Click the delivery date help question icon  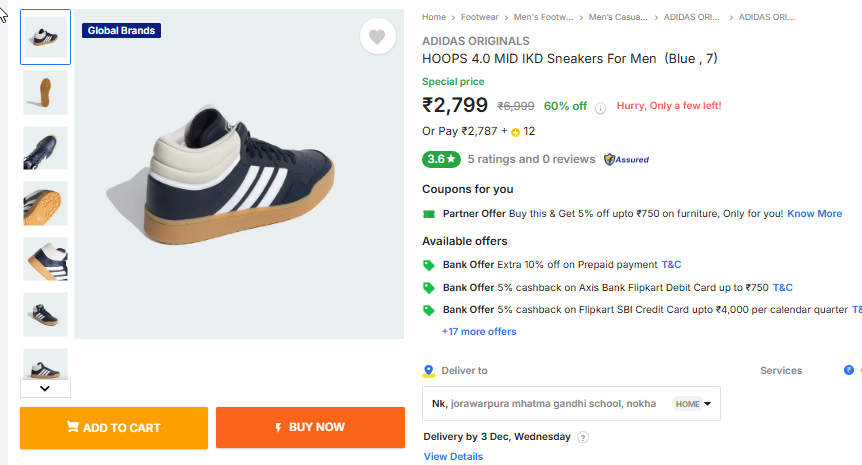point(583,437)
